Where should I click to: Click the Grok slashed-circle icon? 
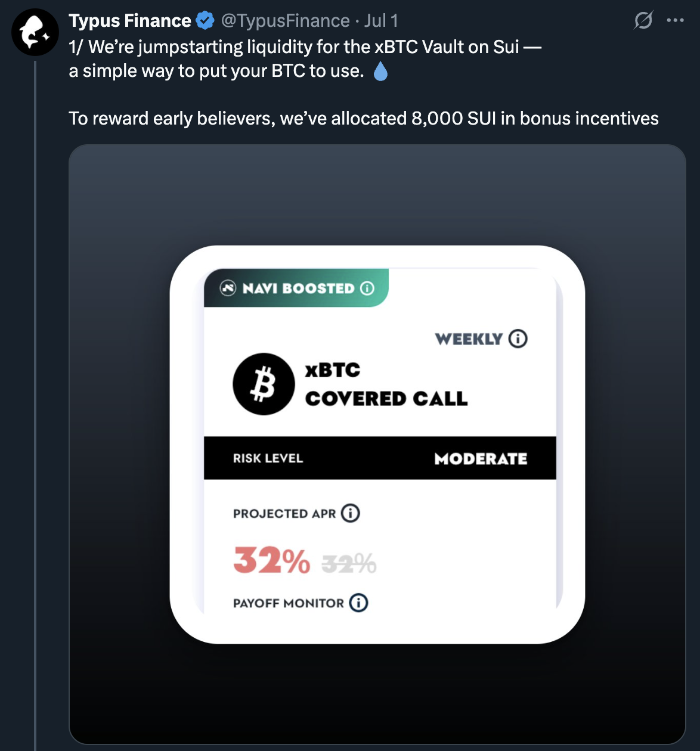tap(643, 20)
